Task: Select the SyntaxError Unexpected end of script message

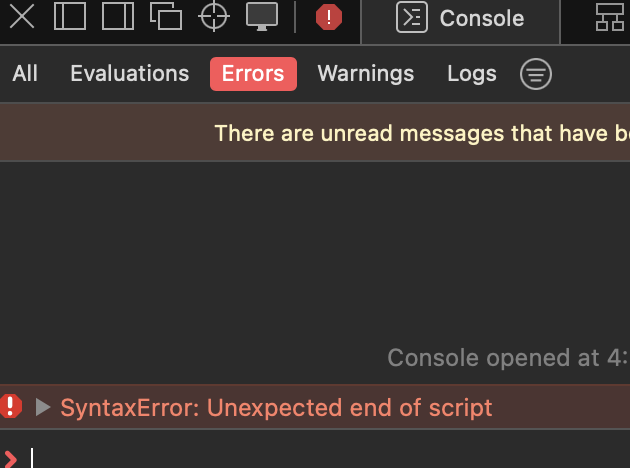Action: click(276, 408)
